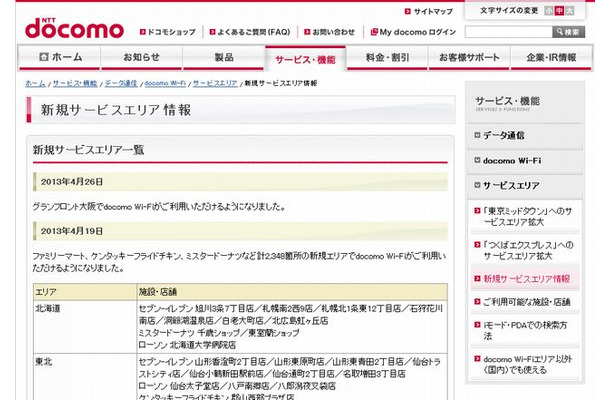This screenshot has width=610, height=400.
Task: Click the arrow icon beside iモード・PDA link
Action: coord(477,325)
